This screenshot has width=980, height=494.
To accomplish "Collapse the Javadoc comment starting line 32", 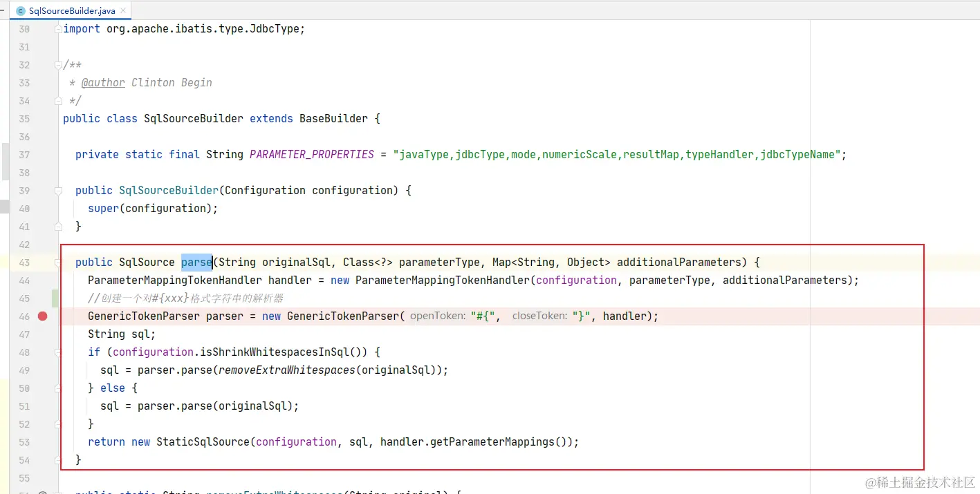I will coord(58,65).
